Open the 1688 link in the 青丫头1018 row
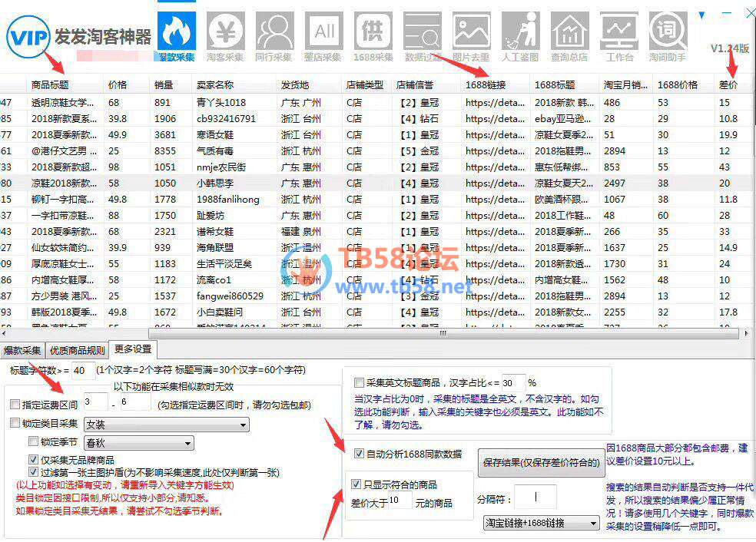756x542 pixels. point(495,103)
